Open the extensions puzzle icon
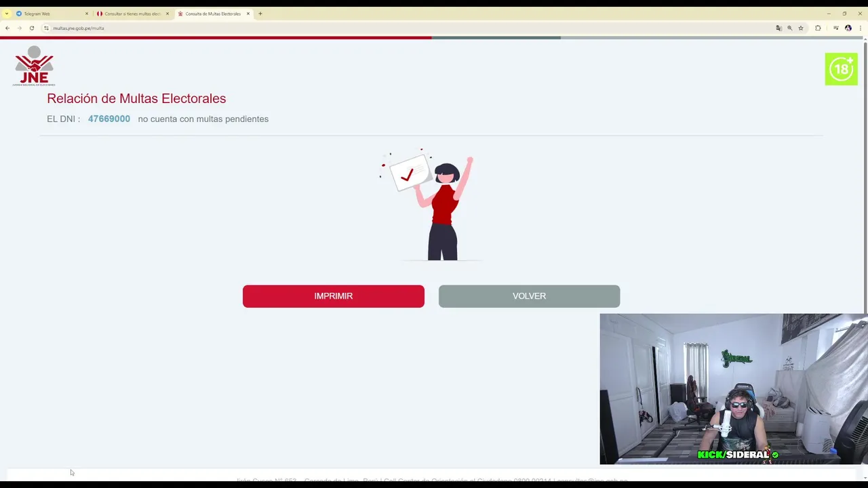The height and width of the screenshot is (488, 868). [818, 28]
